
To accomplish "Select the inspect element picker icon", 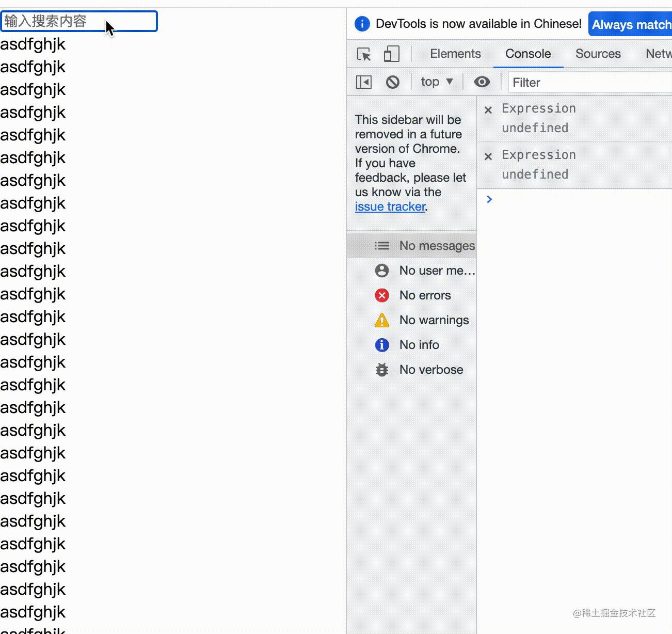I will [364, 54].
